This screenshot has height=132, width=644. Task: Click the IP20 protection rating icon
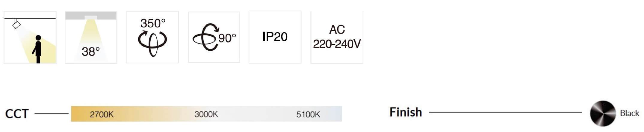[x=275, y=37]
